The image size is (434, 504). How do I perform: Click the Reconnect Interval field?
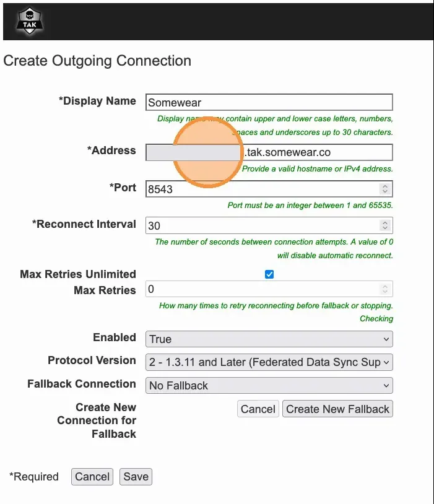[x=269, y=225]
